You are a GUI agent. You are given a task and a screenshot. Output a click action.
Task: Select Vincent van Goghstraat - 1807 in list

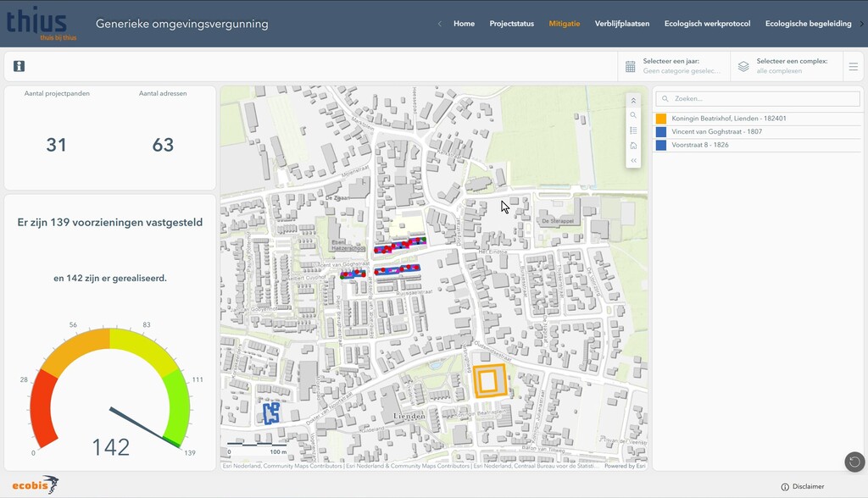[x=758, y=131]
